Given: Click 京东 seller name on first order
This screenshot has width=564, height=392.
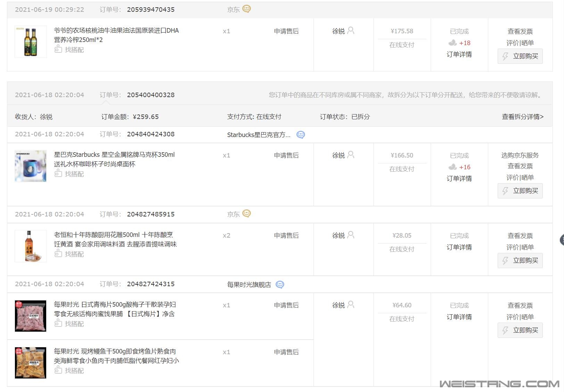Looking at the screenshot, I should 233,10.
